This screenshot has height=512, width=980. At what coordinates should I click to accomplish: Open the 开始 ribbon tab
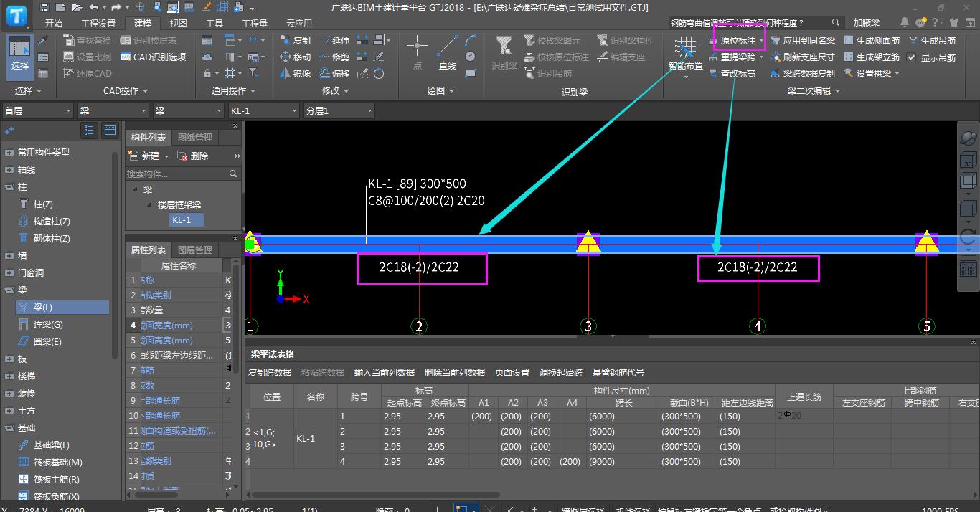click(54, 23)
